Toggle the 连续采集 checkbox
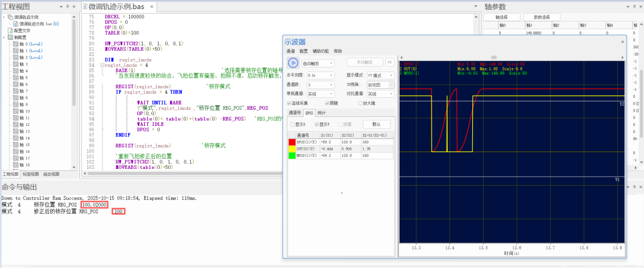The width and height of the screenshot is (644, 268). 290,103
